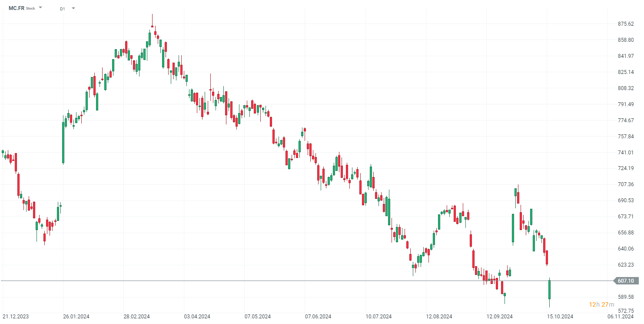Click the 875.62 price axis label

click(x=625, y=24)
